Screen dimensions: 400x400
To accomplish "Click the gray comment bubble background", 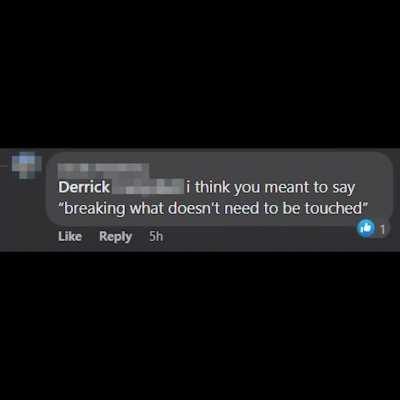I will [220, 189].
